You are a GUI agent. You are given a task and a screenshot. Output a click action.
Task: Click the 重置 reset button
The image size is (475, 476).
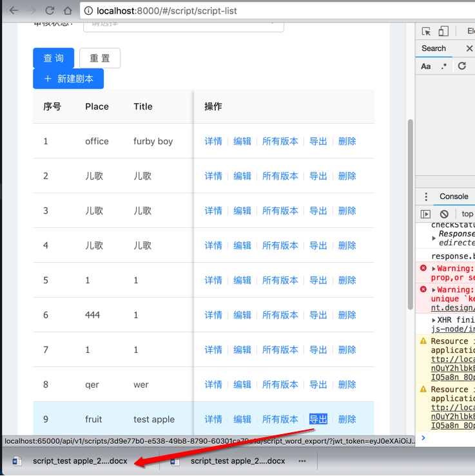100,58
